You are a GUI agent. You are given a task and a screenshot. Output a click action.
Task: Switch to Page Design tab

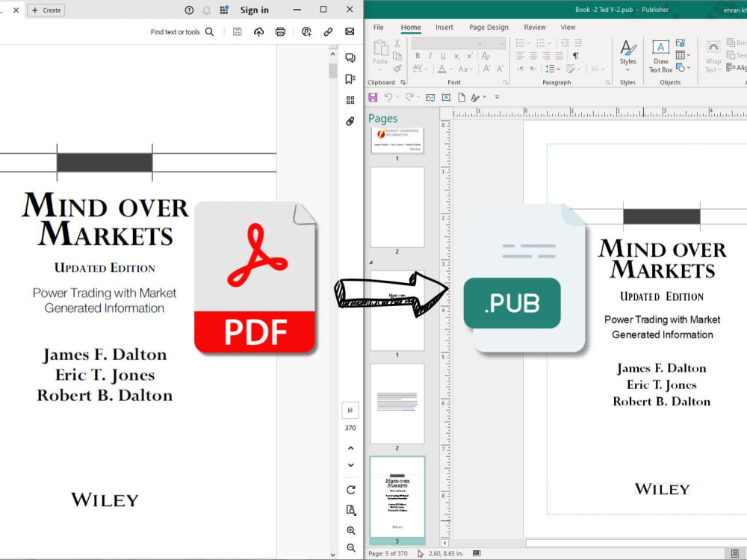pos(489,27)
